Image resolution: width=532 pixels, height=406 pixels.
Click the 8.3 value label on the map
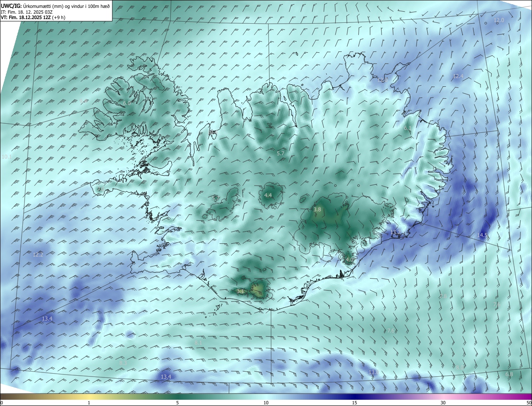pos(123,363)
